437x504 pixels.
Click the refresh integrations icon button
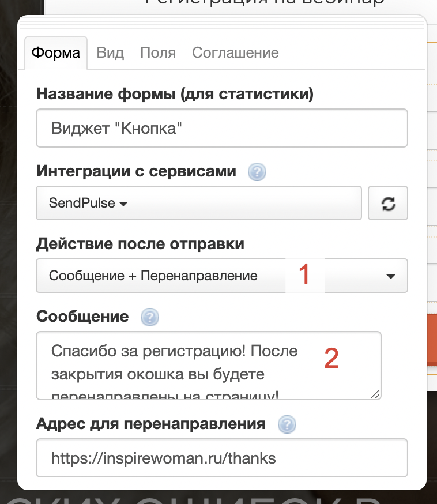pos(388,203)
